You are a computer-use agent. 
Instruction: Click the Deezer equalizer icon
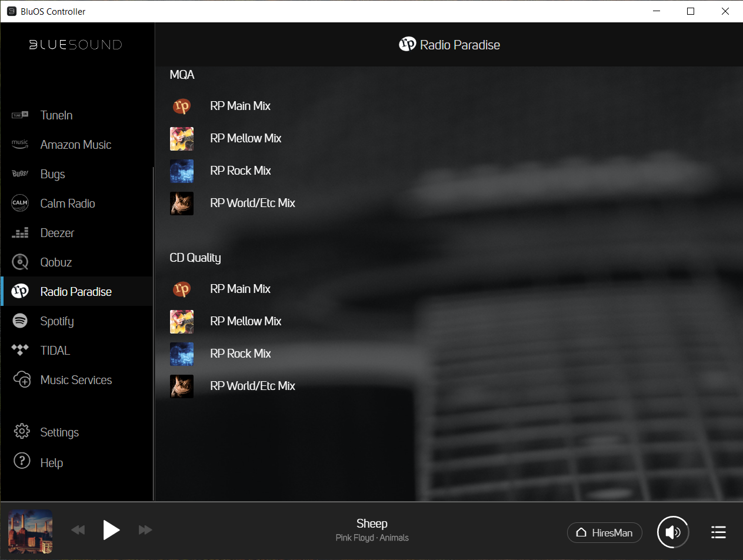[x=21, y=233]
